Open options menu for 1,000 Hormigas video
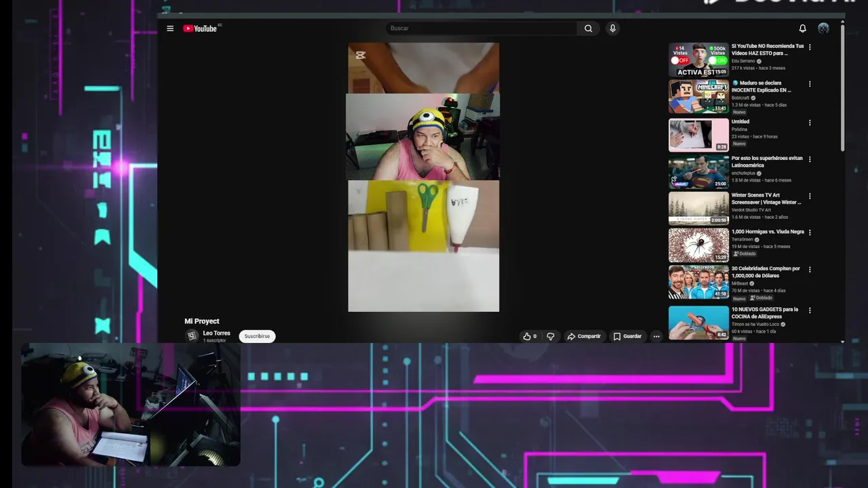 coord(810,232)
